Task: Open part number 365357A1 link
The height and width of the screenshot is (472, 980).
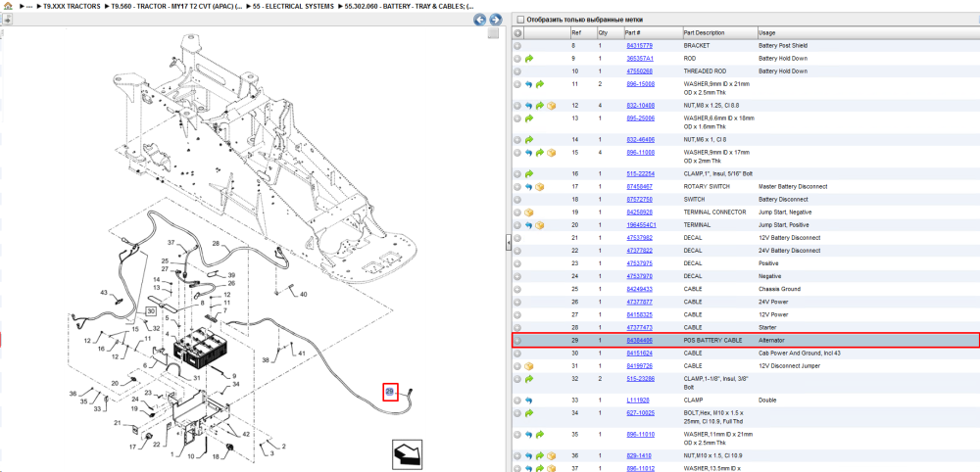Action: click(x=639, y=59)
